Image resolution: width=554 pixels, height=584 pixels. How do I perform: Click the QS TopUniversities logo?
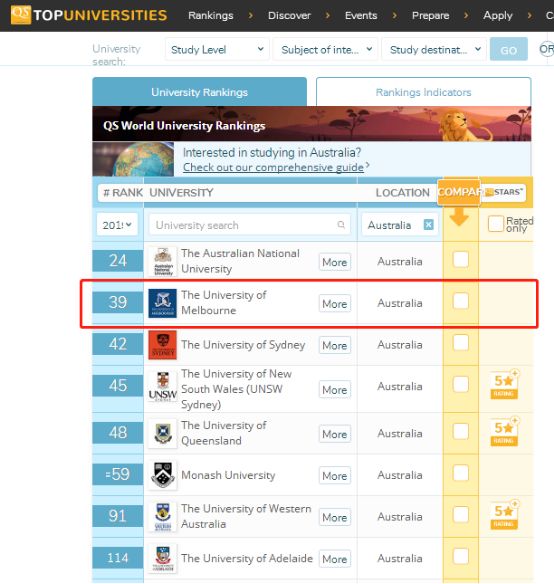89,15
